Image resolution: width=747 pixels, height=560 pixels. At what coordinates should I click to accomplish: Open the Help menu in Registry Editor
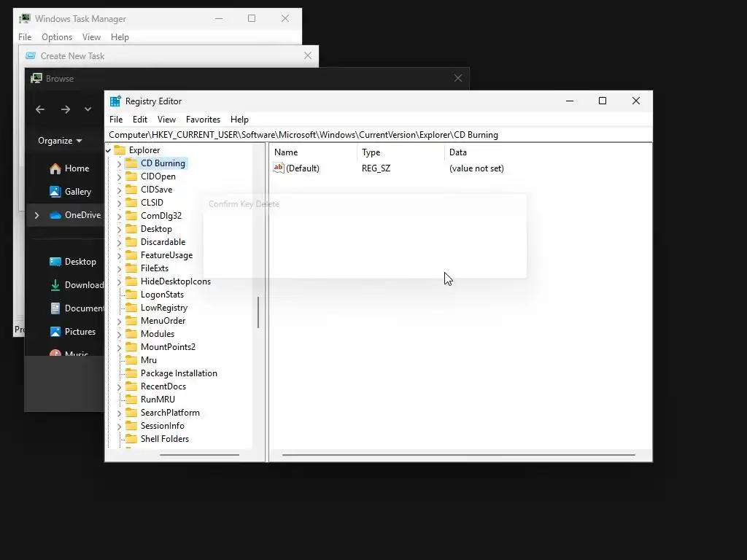point(239,120)
